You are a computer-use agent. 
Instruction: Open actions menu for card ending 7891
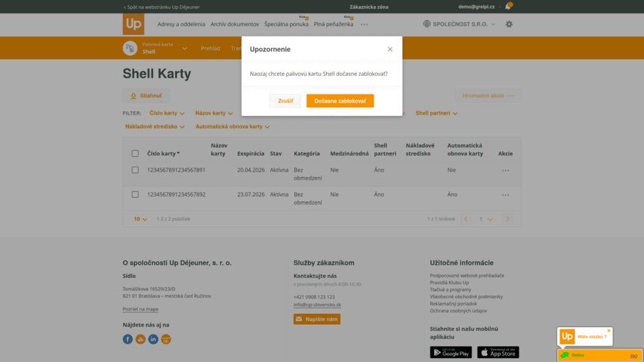click(x=505, y=170)
